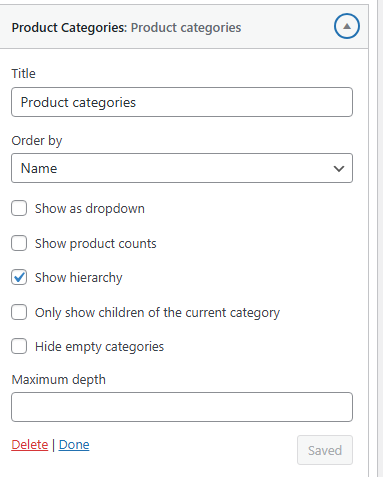383x477 pixels.
Task: Uncheck Show hierarchy checkbox
Action: click(x=19, y=277)
